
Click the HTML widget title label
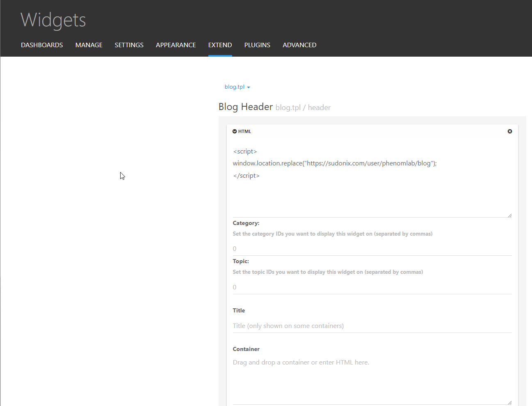[244, 131]
